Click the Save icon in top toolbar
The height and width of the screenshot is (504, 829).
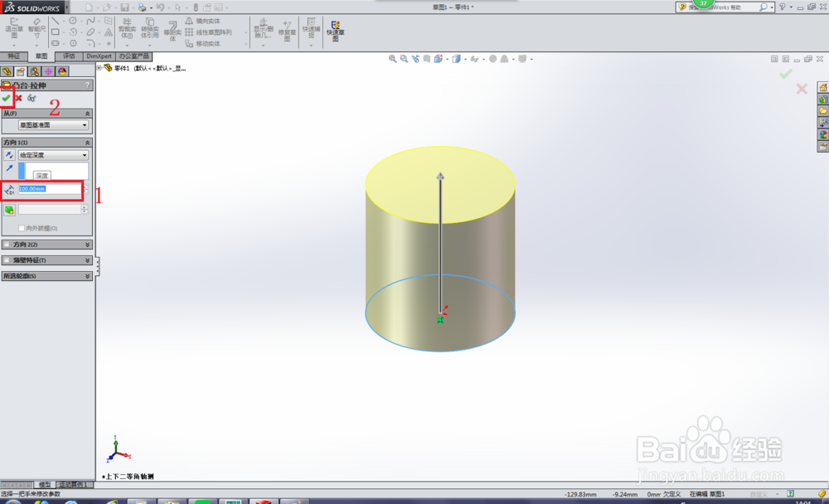point(125,7)
